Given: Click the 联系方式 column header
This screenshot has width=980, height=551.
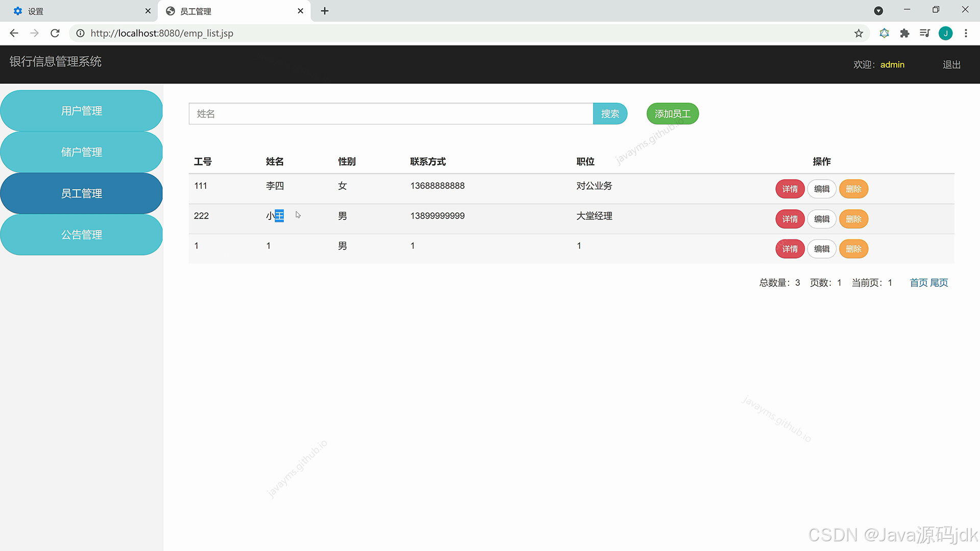Looking at the screenshot, I should click(428, 162).
